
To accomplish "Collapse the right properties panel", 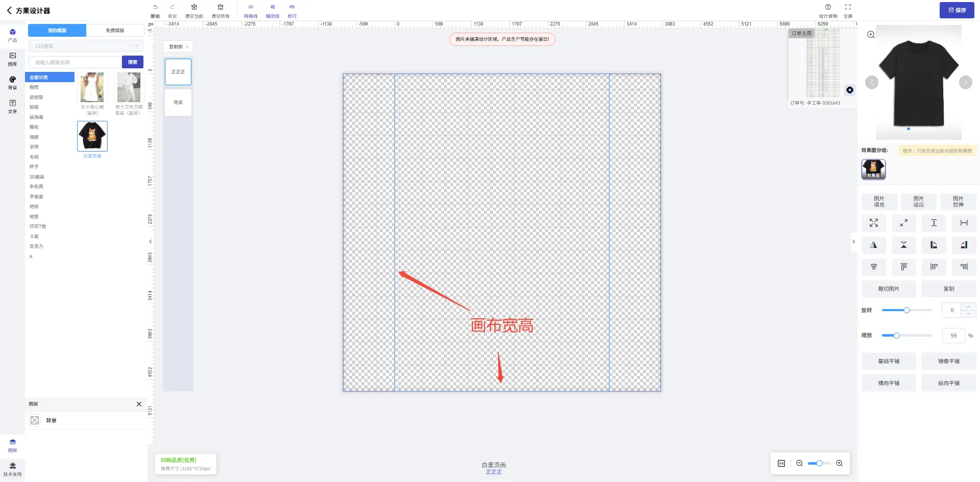I will tap(853, 242).
